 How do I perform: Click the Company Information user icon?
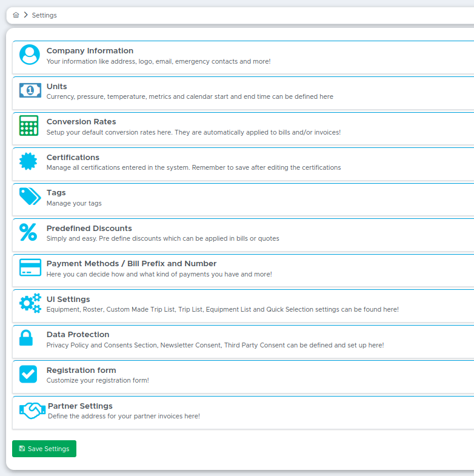pyautogui.click(x=30, y=55)
